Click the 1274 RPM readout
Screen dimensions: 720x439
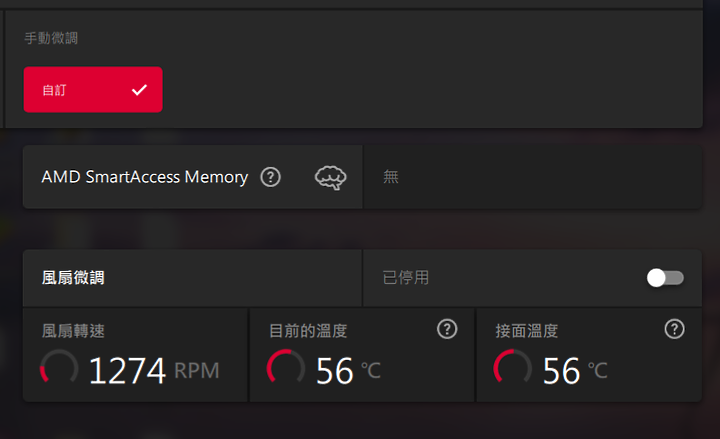(x=153, y=371)
